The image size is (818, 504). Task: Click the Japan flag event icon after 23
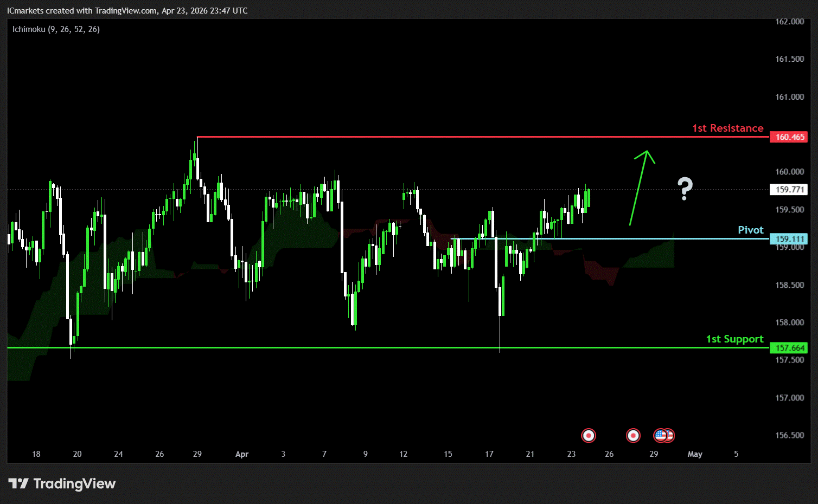pyautogui.click(x=589, y=435)
